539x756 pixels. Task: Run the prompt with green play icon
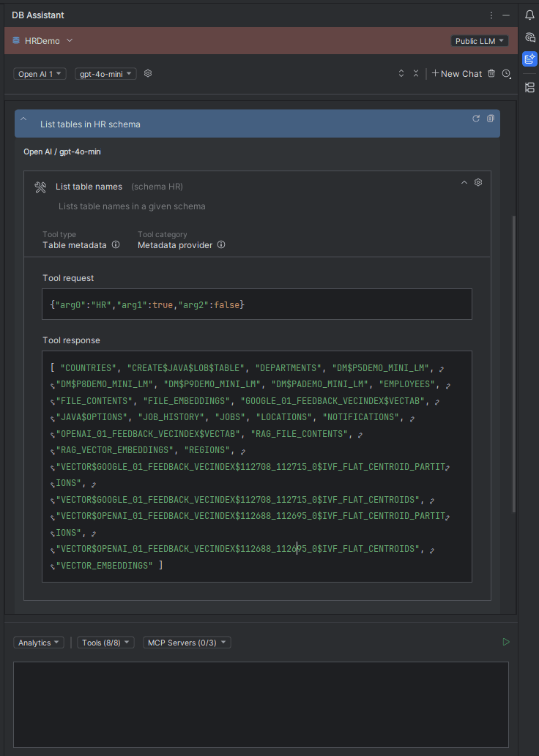click(506, 642)
